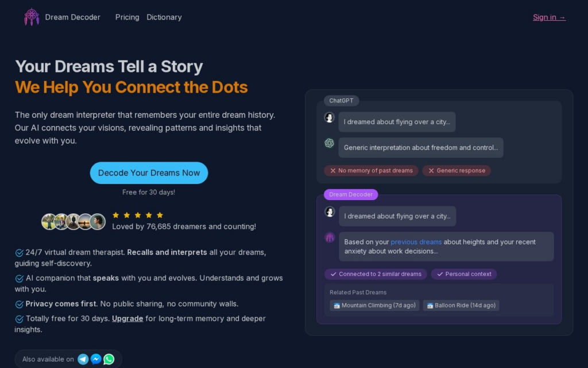Click the five-star rating row
Viewport: 588px width, 368px height.
pyautogui.click(x=138, y=215)
